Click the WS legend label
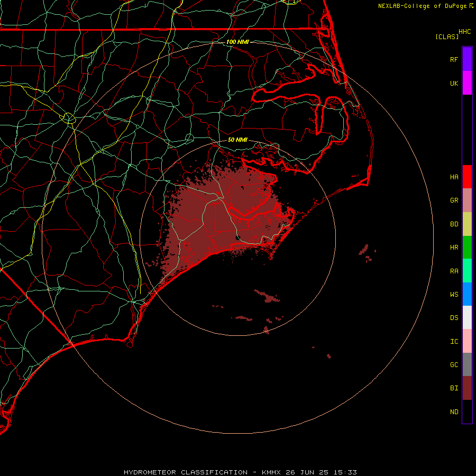This screenshot has width=476, height=476. coord(454,295)
